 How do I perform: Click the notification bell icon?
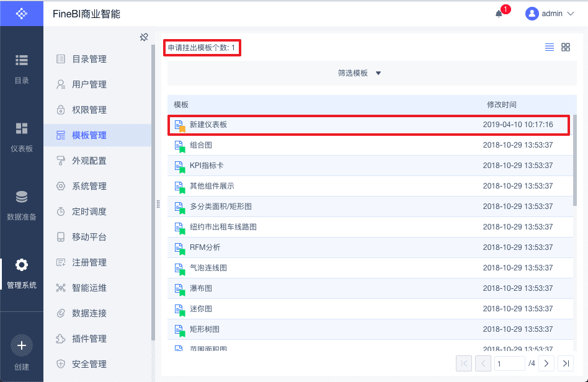click(x=499, y=14)
